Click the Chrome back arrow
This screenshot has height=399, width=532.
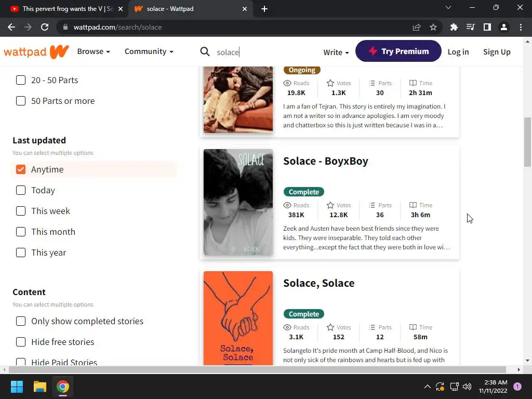11,27
